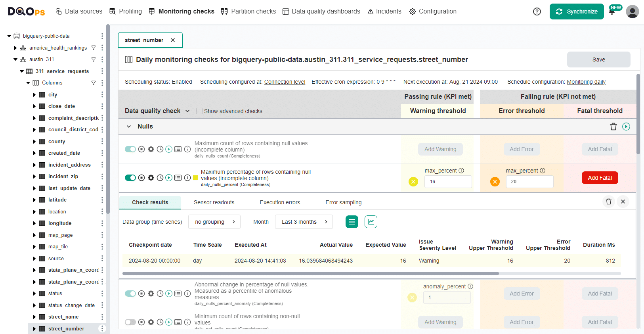Click the tree panel vertical scrollbar
The height and width of the screenshot is (334, 644).
tap(108, 119)
